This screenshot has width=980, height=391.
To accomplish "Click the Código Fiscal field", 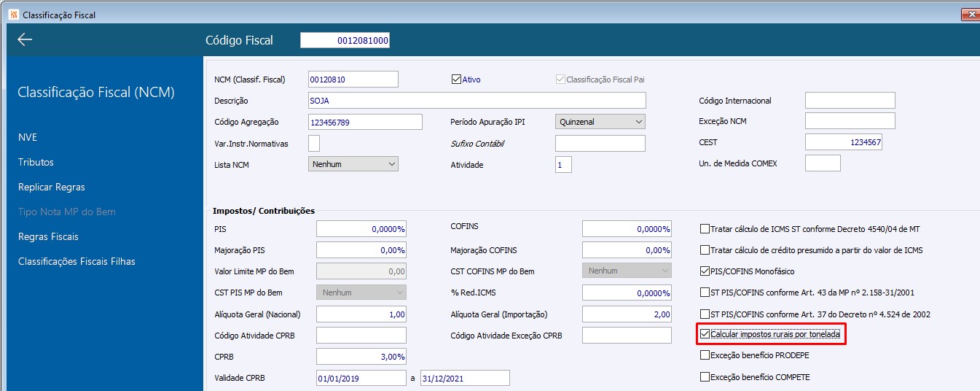I will pyautogui.click(x=345, y=41).
